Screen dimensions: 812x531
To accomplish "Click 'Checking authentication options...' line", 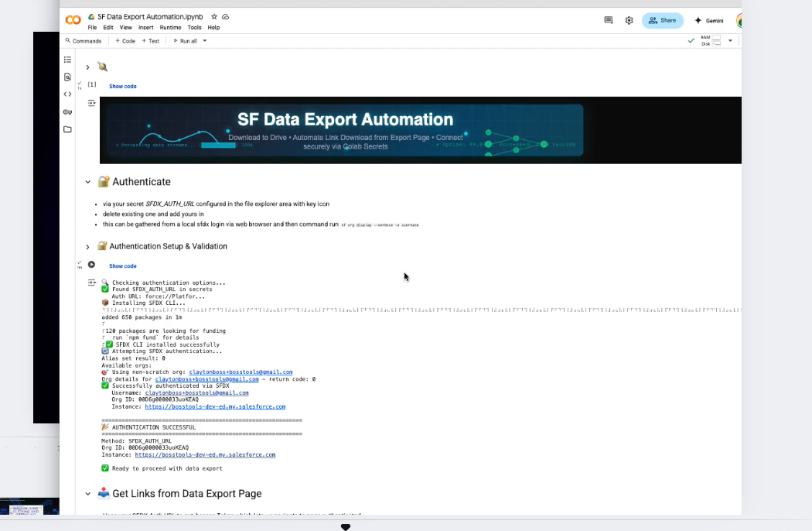I will 169,283.
